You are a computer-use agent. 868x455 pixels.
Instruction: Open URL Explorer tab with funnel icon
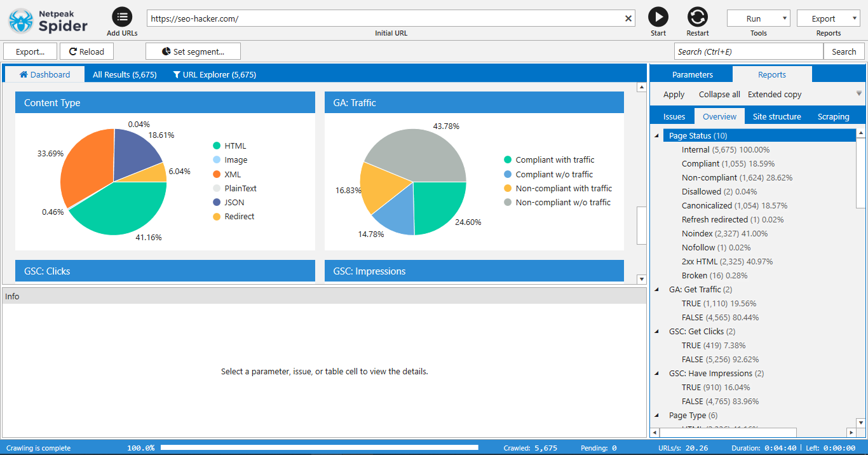pos(214,74)
